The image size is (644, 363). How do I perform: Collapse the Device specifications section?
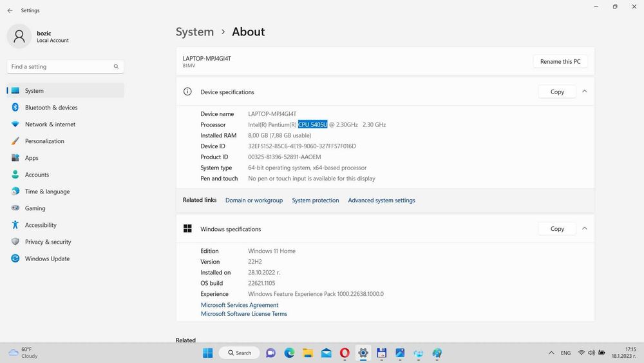click(585, 92)
